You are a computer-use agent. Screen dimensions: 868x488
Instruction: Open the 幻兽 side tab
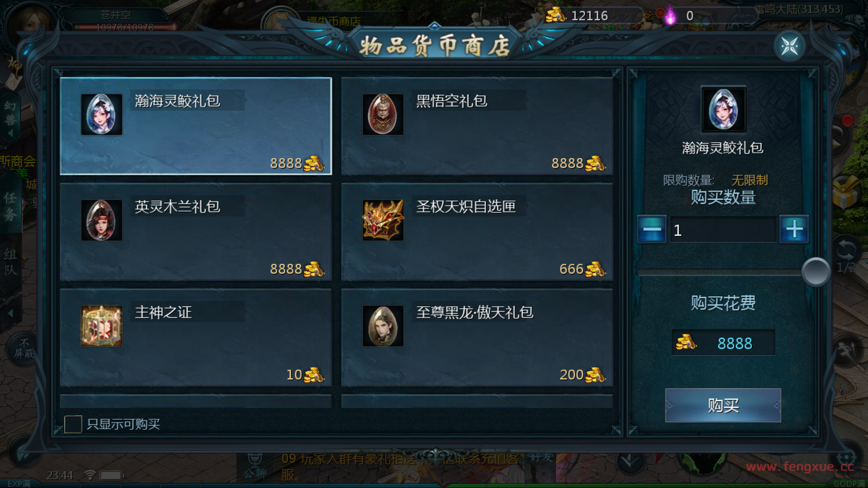coord(10,113)
